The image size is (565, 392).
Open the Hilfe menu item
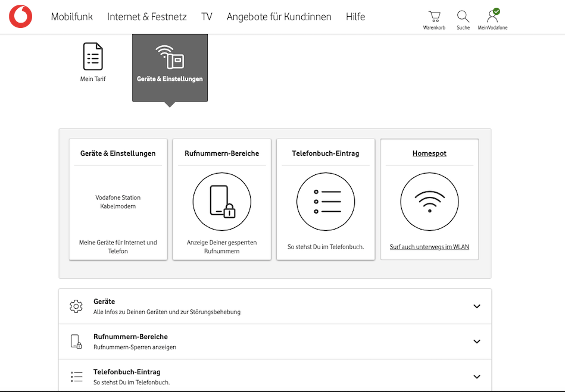click(x=355, y=17)
